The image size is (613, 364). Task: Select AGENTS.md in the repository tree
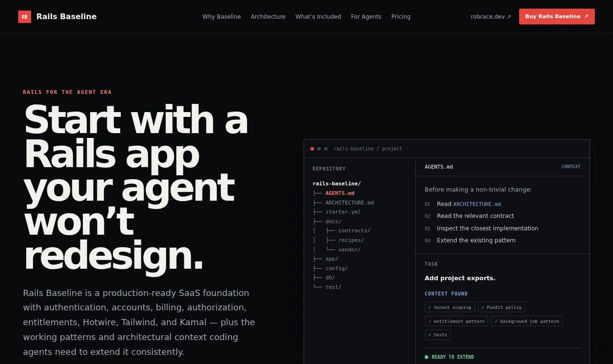(x=340, y=193)
